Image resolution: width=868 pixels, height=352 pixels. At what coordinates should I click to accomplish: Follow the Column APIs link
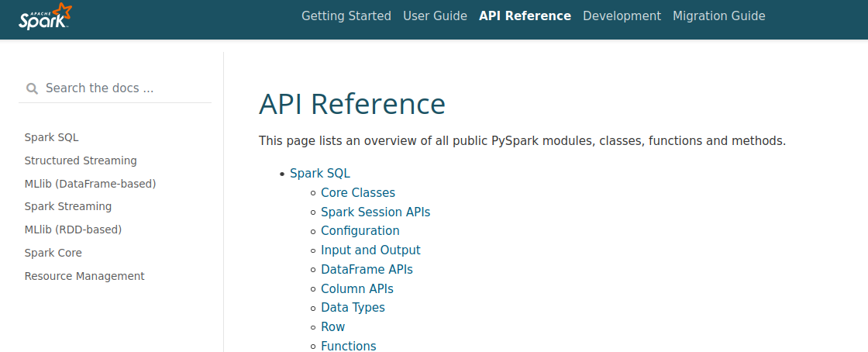(x=357, y=289)
